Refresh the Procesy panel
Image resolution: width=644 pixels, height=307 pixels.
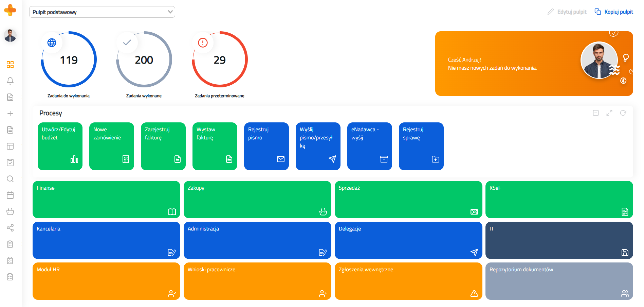pyautogui.click(x=623, y=113)
